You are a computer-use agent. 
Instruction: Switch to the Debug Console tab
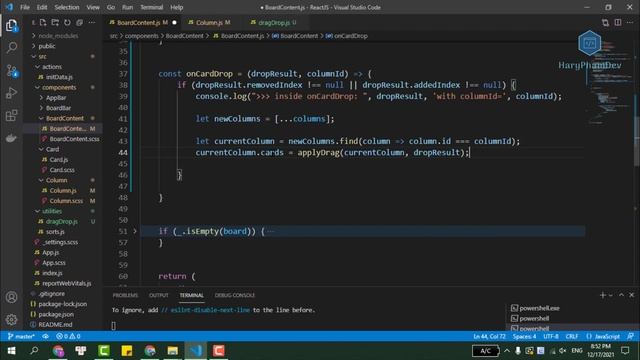click(235, 295)
